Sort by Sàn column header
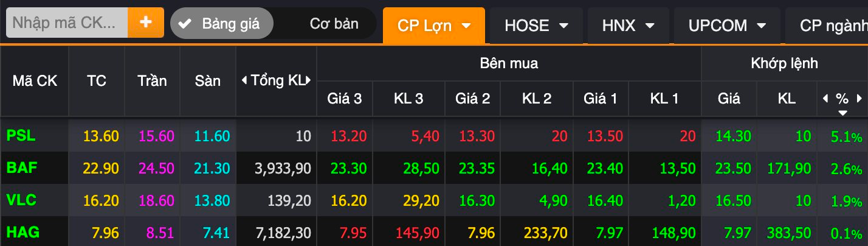Image resolution: width=868 pixels, height=246 pixels. click(208, 81)
